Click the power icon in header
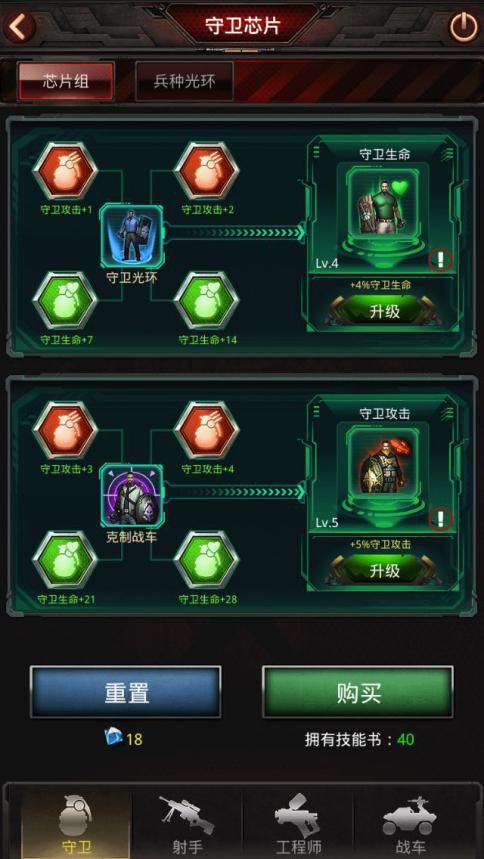Viewport: 484px width, 859px height. 464,27
